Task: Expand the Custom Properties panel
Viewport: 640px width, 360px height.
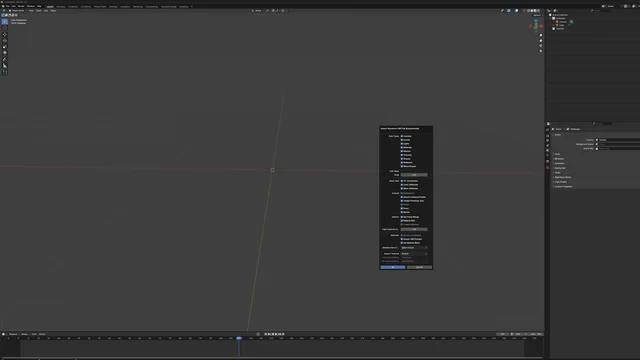Action: tap(563, 187)
